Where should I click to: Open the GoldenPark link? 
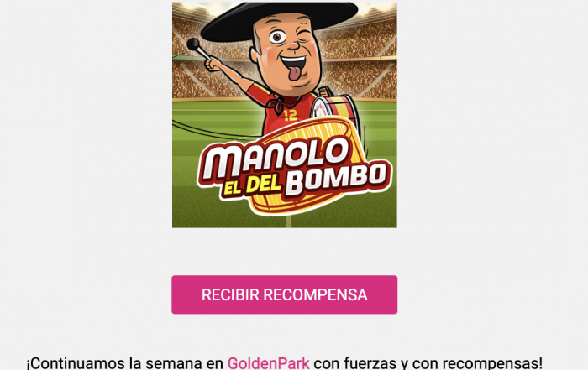pos(269,363)
